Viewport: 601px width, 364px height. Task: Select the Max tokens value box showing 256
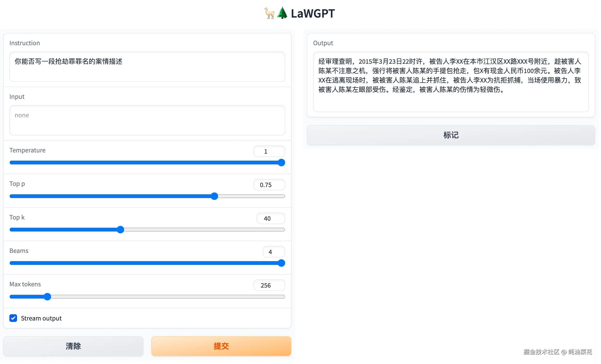269,285
